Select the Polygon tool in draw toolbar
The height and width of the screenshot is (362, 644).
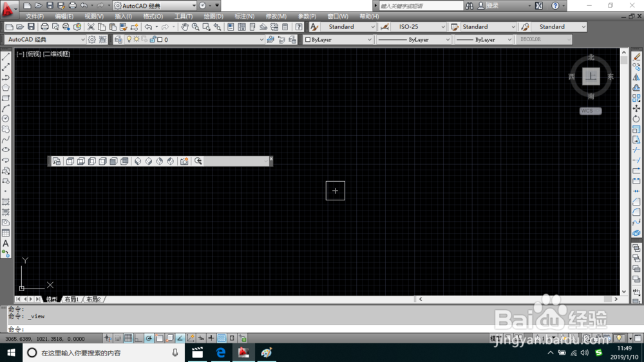tap(6, 88)
